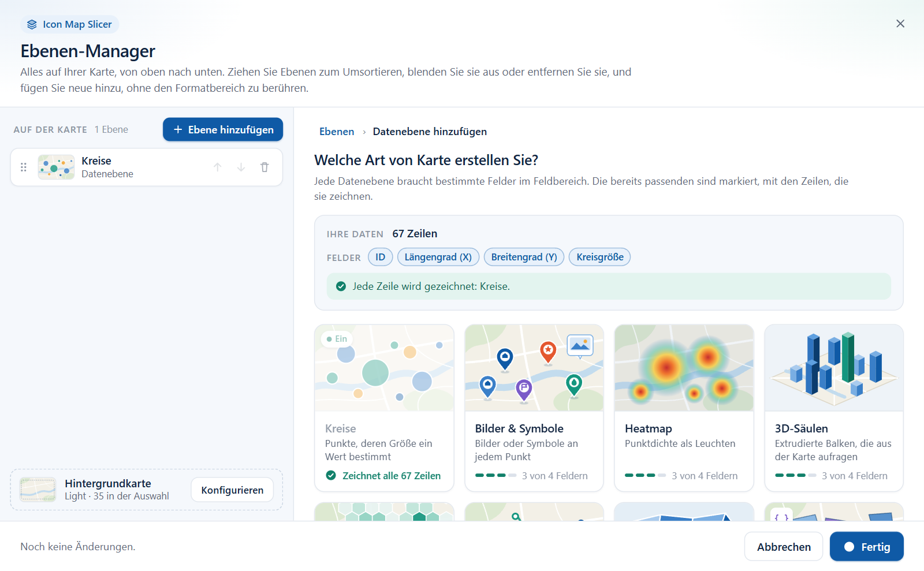Click the hexagon map card thumbnail
The image size is (924, 571).
point(384,512)
